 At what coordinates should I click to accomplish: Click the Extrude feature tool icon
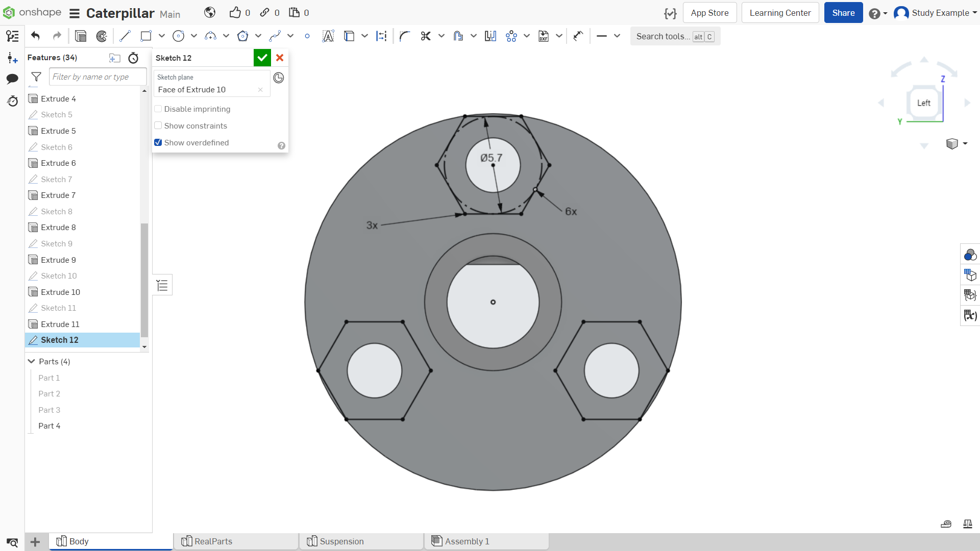pyautogui.click(x=81, y=36)
